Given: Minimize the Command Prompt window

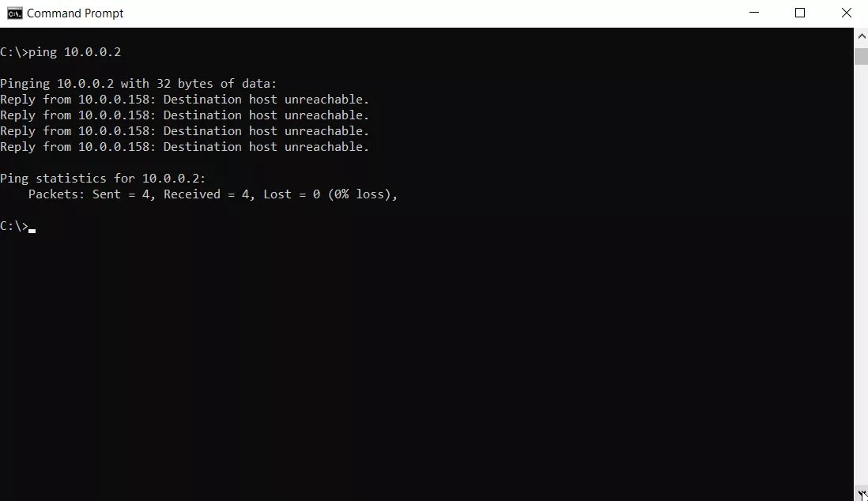Looking at the screenshot, I should pyautogui.click(x=754, y=13).
